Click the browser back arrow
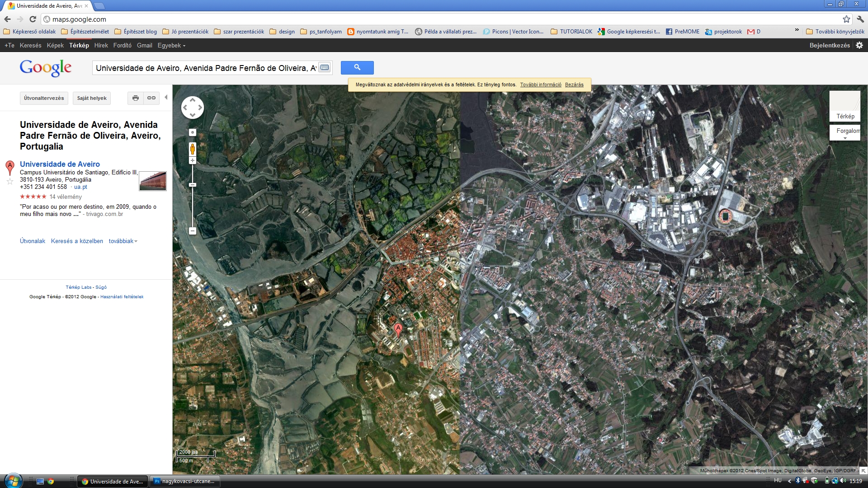The image size is (868, 488). [x=7, y=19]
